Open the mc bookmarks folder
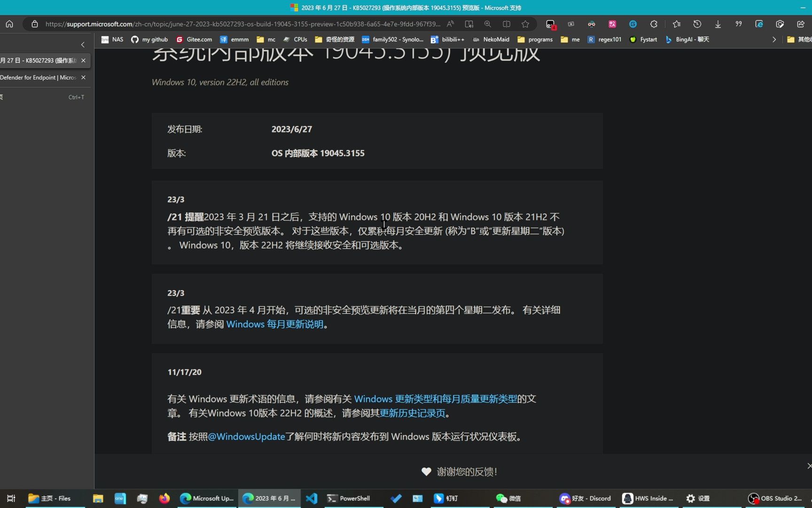The height and width of the screenshot is (508, 812). pyautogui.click(x=266, y=40)
